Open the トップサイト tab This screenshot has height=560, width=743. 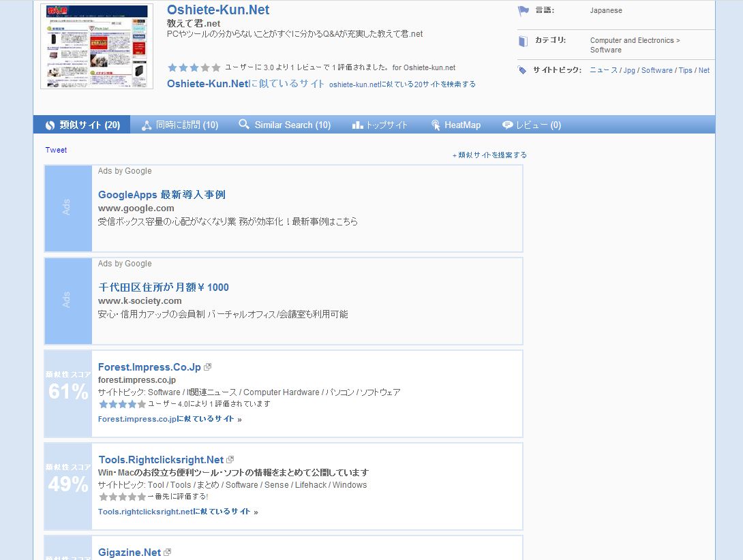click(x=380, y=125)
